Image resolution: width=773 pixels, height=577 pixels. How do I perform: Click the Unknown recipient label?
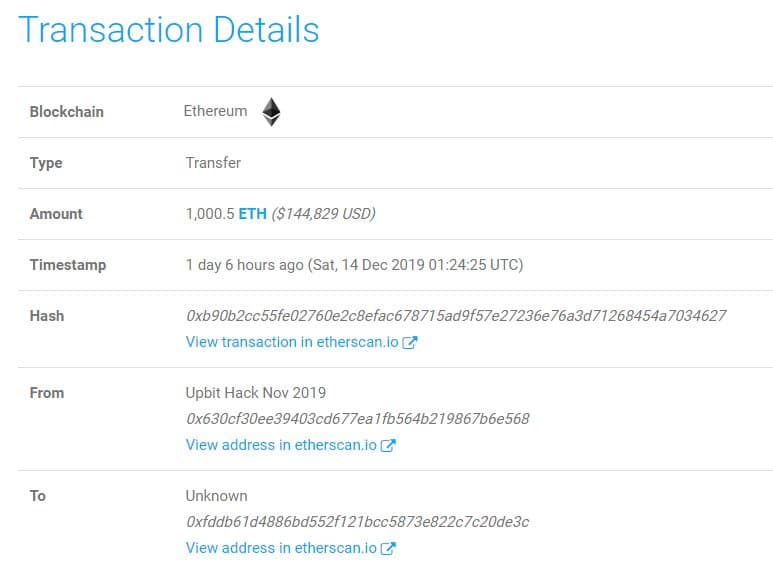216,496
